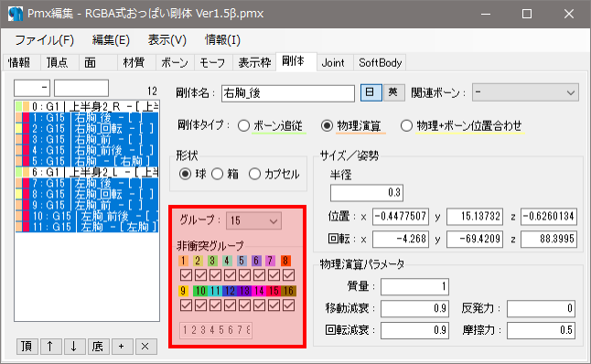Click the index jump field above list
This screenshot has width=591, height=364.
tap(32, 88)
